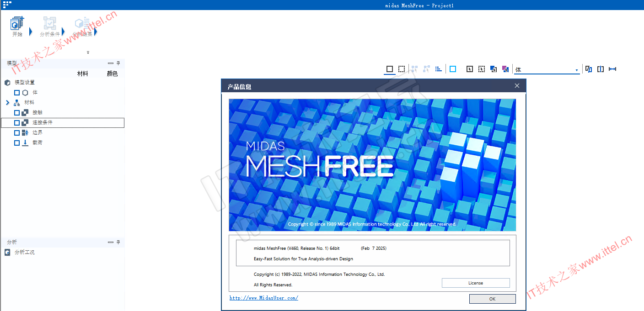Screen dimensions: 644x311
Task: Click the cyan square toolbar icon
Action: [453, 69]
